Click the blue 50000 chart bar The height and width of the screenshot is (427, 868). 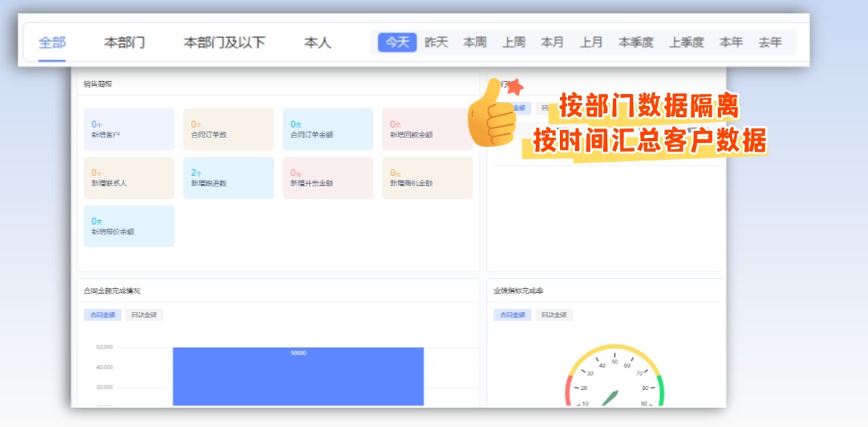(298, 376)
